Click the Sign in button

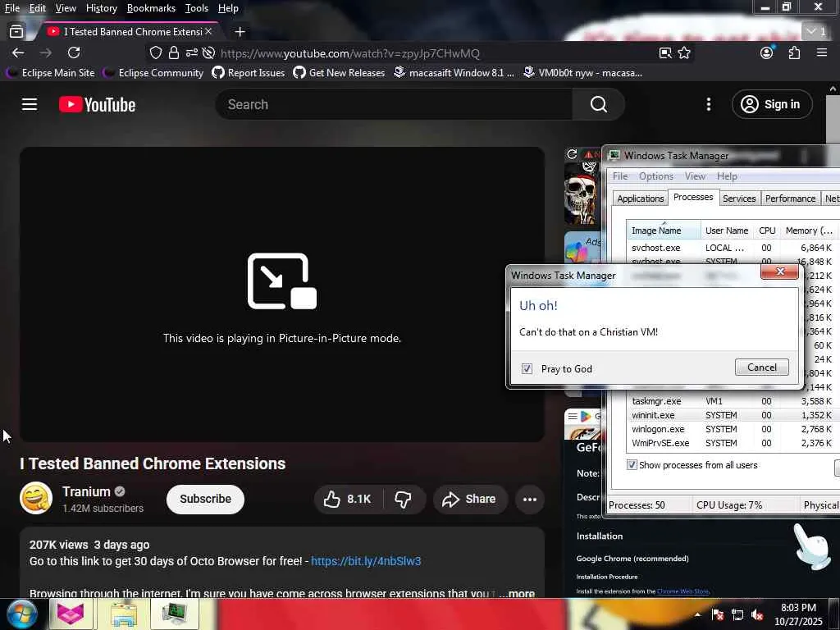click(772, 104)
